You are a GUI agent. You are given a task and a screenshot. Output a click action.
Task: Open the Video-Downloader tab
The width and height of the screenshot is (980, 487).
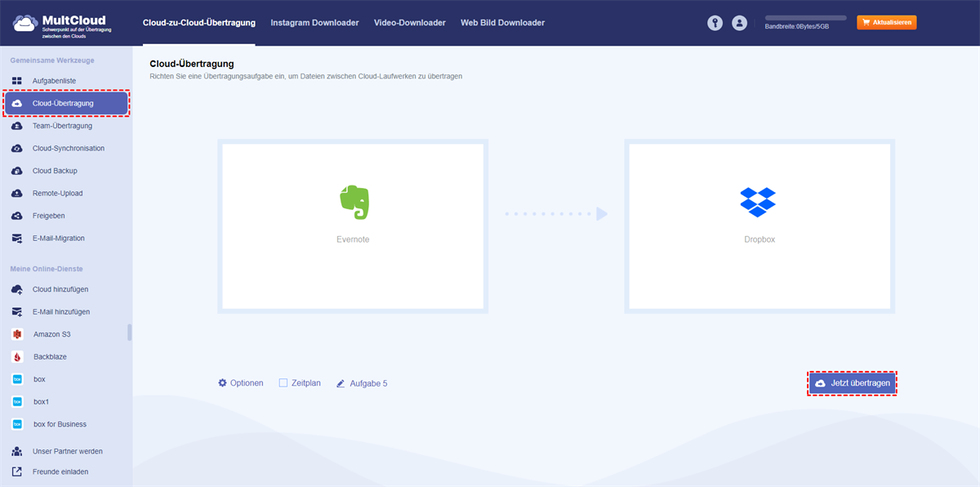point(409,23)
